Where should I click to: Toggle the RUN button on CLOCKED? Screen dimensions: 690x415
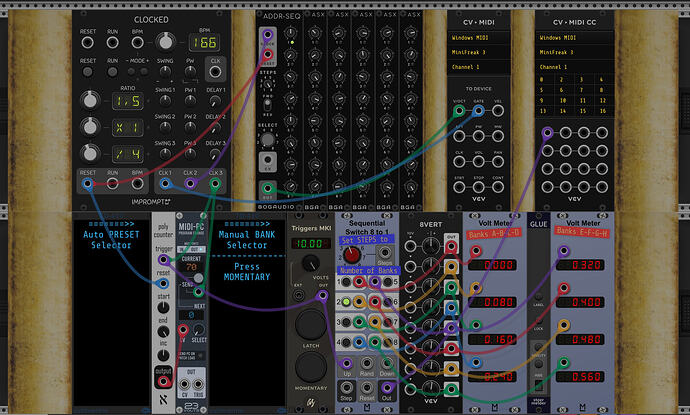coord(112,72)
